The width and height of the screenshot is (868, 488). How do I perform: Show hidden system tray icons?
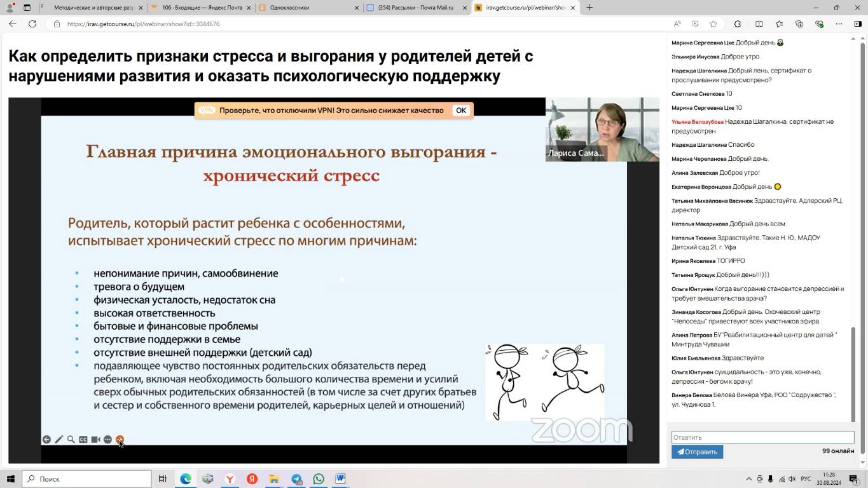pos(748,479)
